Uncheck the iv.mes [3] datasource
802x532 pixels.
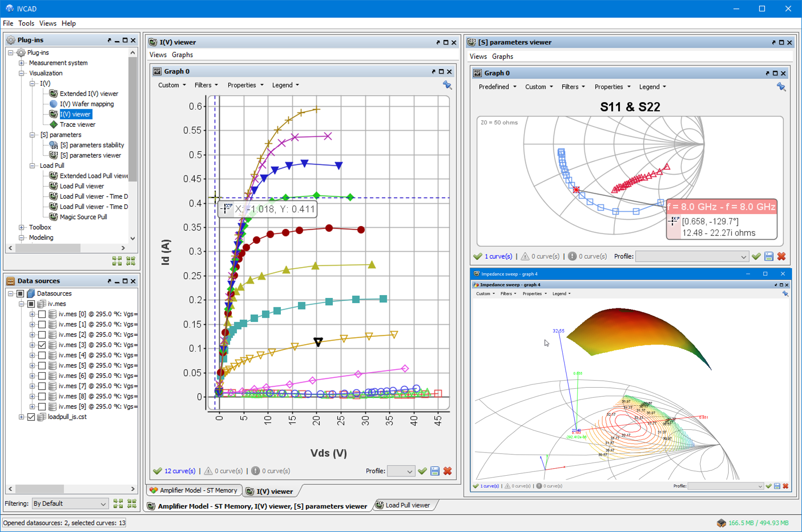[x=42, y=345]
